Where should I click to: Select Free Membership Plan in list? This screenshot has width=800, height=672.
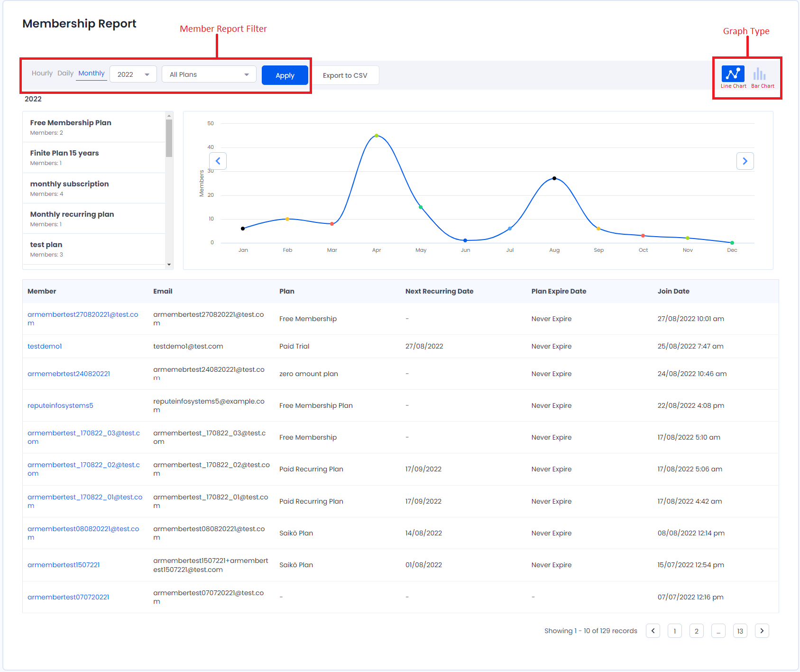[x=94, y=127]
